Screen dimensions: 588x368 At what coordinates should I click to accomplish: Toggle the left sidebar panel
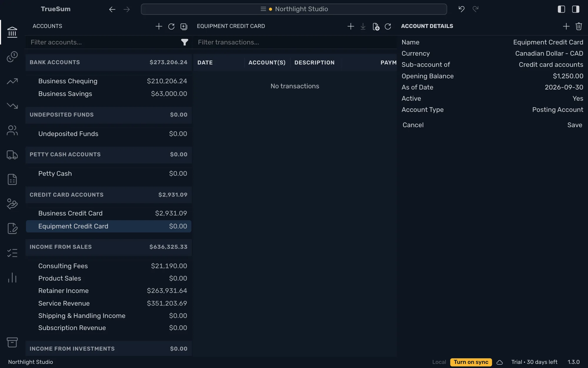pos(561,9)
